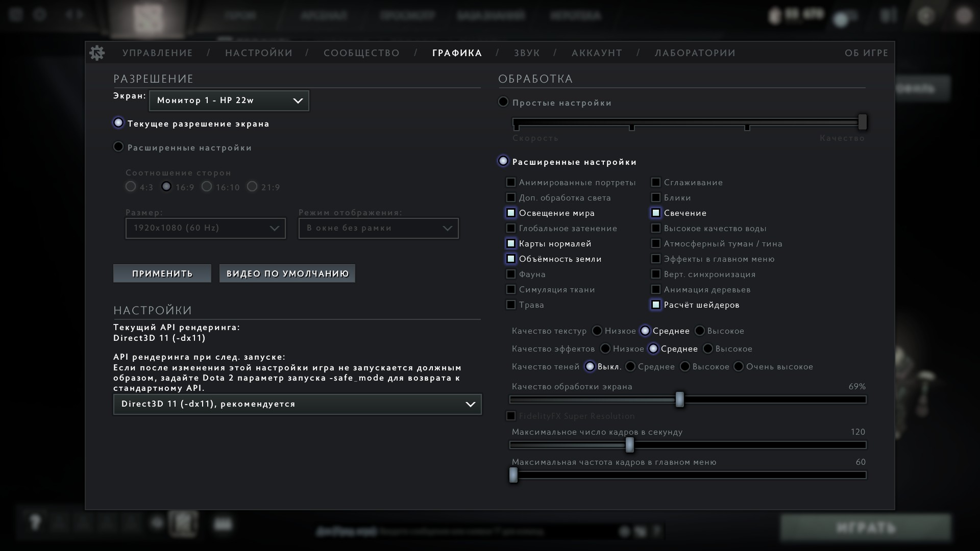Expand the rendering API Direct3D 11 dropdown

[297, 404]
